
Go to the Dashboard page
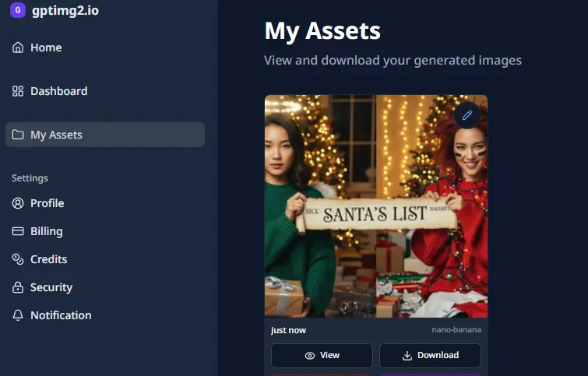click(105, 91)
